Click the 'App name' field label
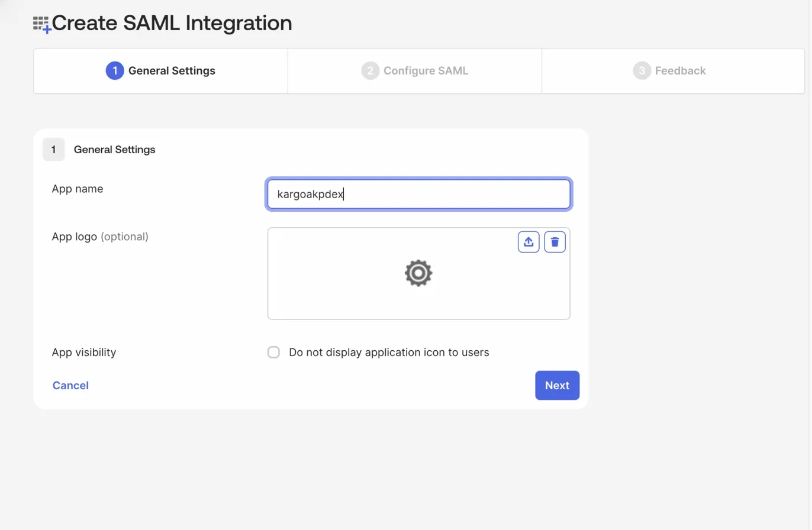The image size is (812, 530). 78,189
